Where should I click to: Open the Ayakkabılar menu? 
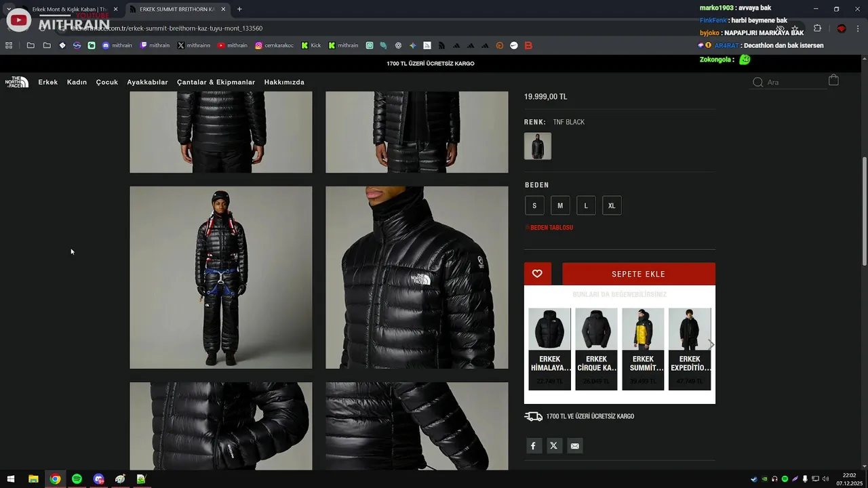147,82
